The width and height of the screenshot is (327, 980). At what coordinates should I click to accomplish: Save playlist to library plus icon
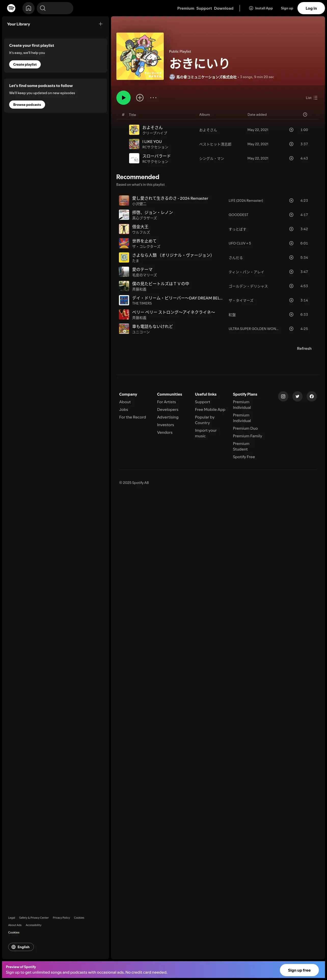pos(140,98)
